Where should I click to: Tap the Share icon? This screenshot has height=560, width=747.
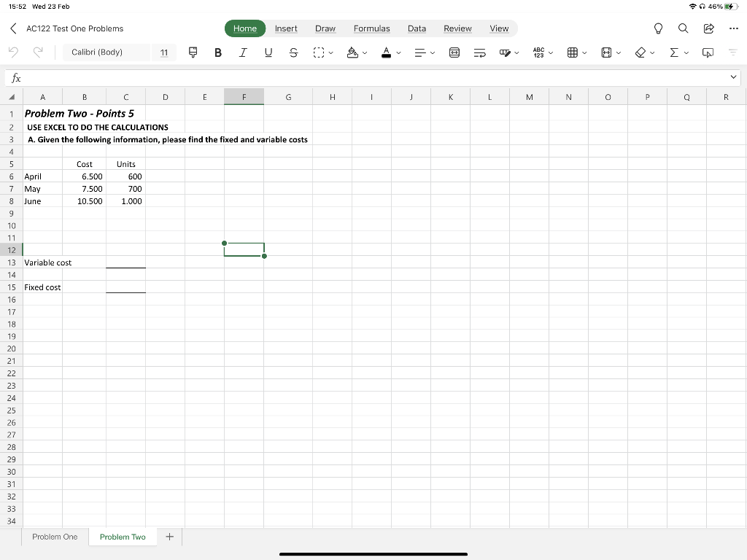pos(709,28)
